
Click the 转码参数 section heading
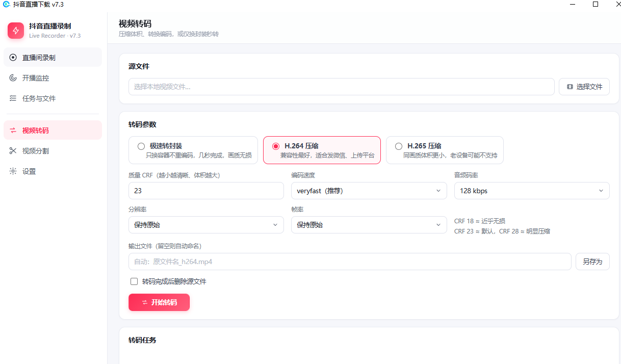pos(142,124)
